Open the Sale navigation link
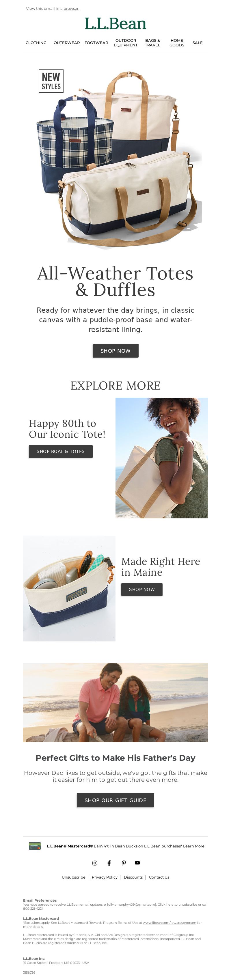 click(198, 43)
